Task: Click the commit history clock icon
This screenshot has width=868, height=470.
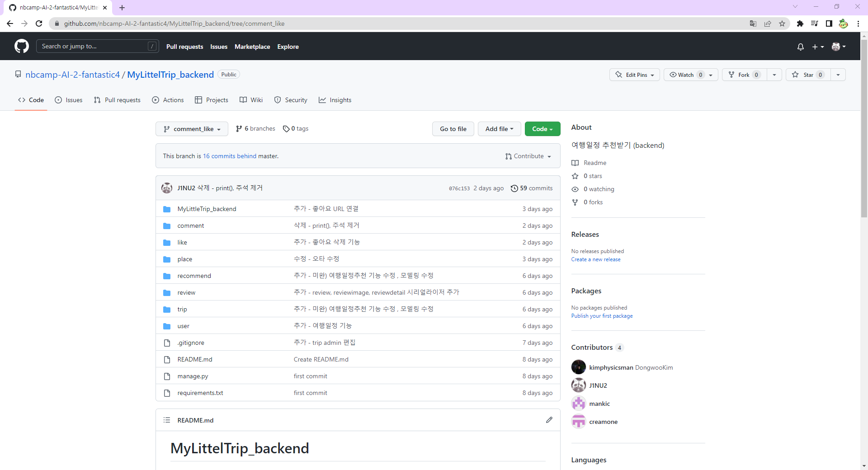Action: 514,188
